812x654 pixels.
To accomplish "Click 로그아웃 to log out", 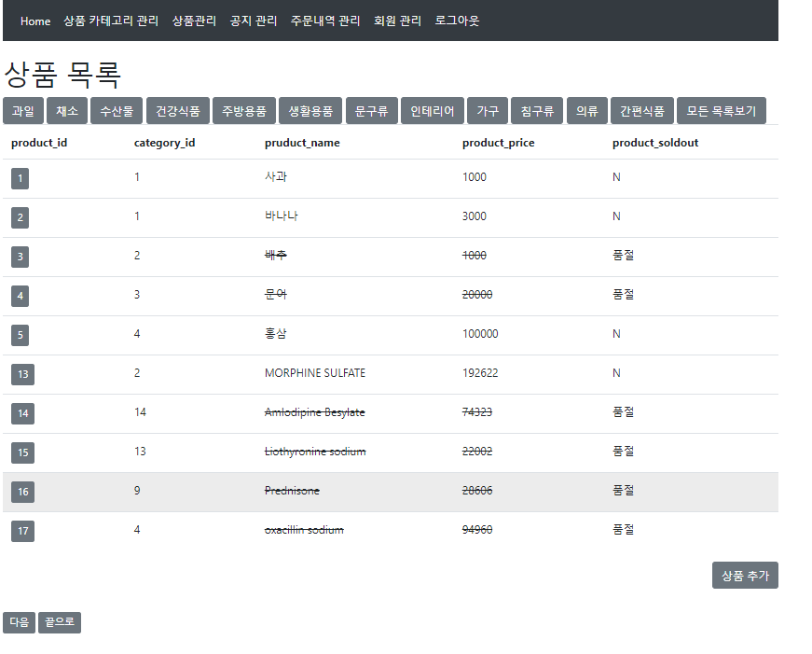I will click(x=457, y=21).
